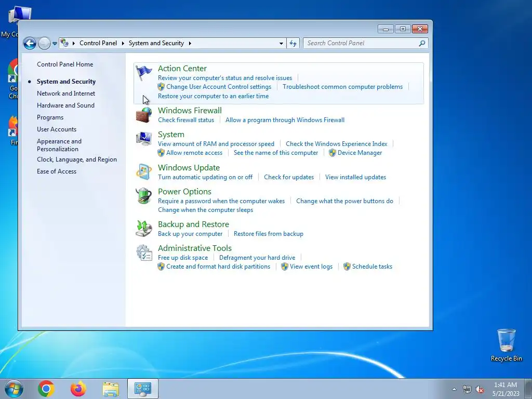Open the Action Center flag icon

click(x=144, y=73)
